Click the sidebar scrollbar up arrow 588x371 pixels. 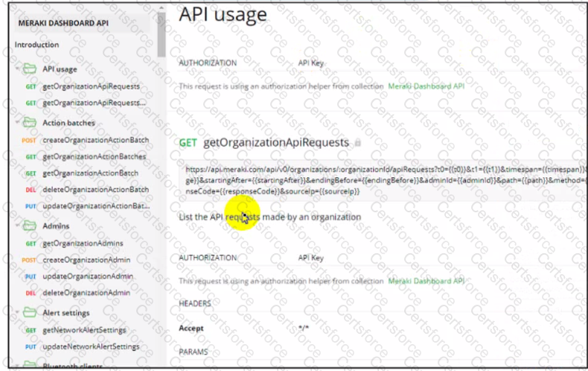pyautogui.click(x=162, y=7)
